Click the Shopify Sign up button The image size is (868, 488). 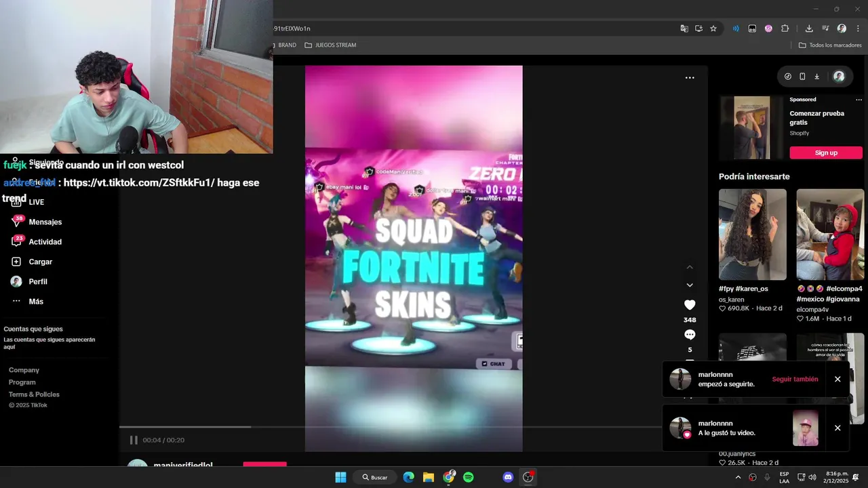[x=826, y=152]
